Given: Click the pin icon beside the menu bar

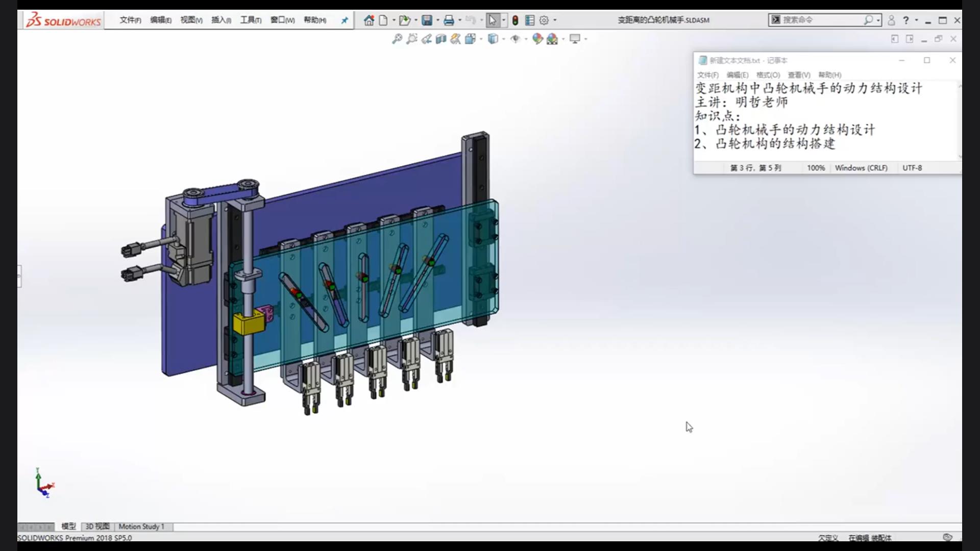Looking at the screenshot, I should pos(345,20).
